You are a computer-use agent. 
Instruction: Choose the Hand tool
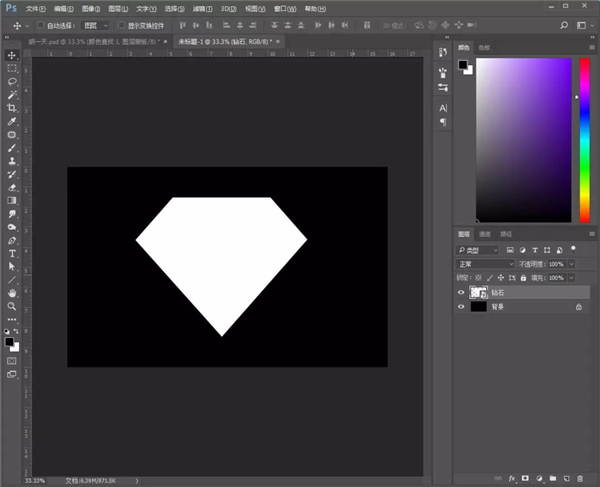(x=12, y=293)
